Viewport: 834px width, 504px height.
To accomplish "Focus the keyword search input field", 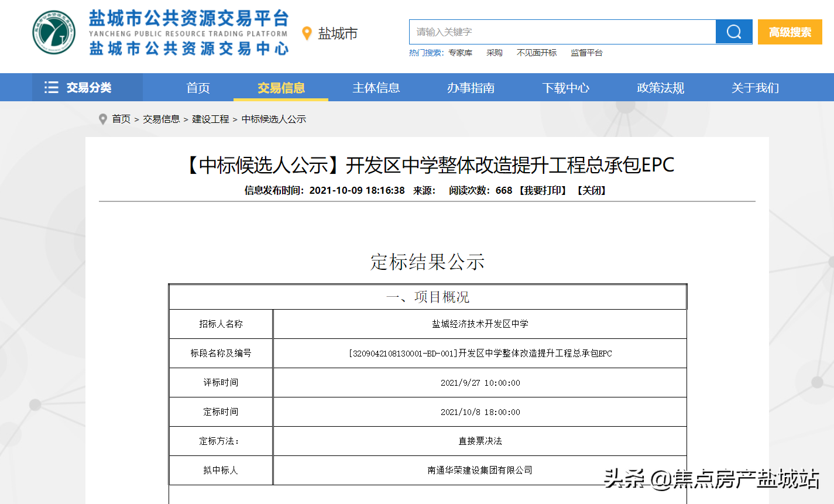I will point(562,32).
